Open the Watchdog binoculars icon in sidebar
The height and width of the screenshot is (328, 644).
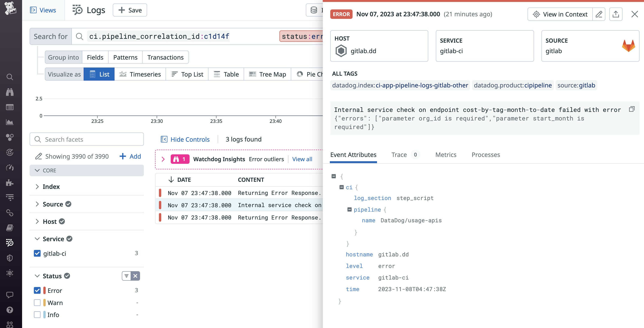click(x=10, y=92)
